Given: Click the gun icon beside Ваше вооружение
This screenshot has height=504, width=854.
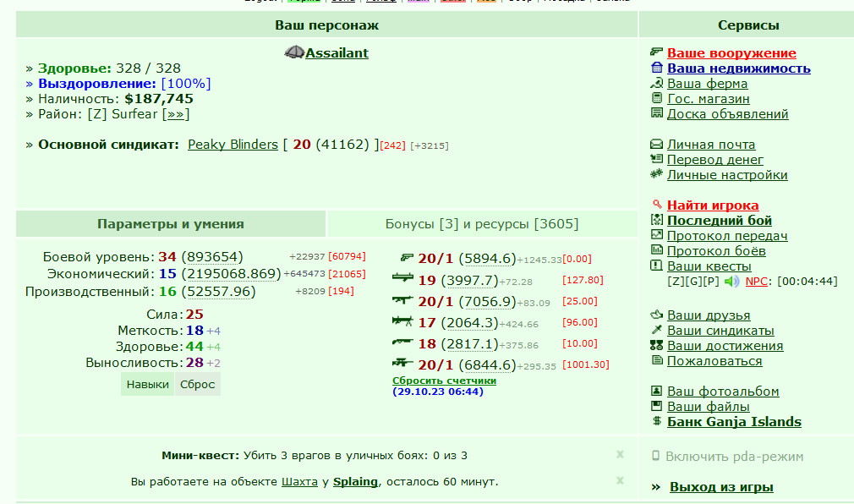Looking at the screenshot, I should [x=656, y=52].
